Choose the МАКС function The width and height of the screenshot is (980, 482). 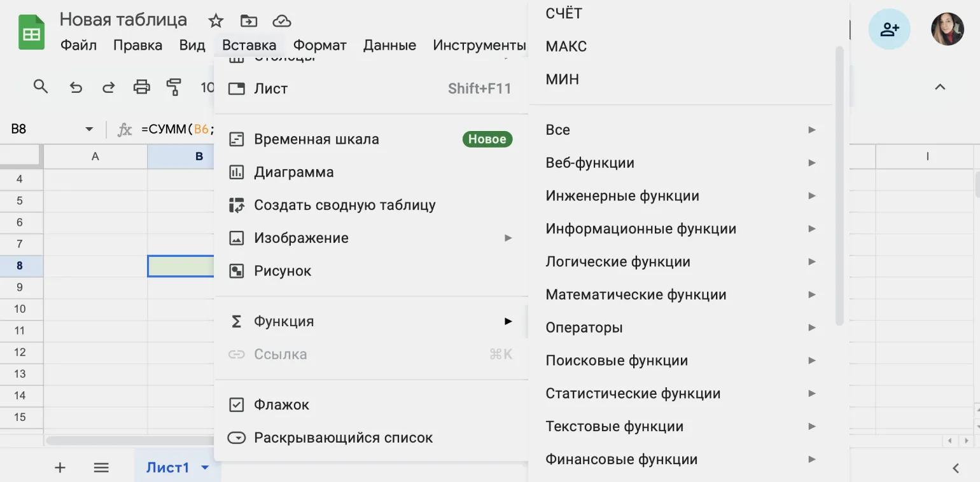pos(566,46)
